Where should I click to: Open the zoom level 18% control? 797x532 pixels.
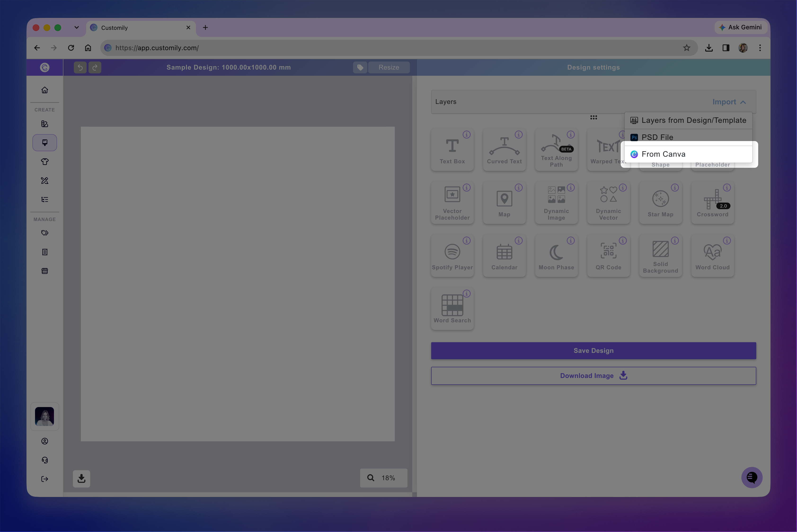[x=383, y=478]
